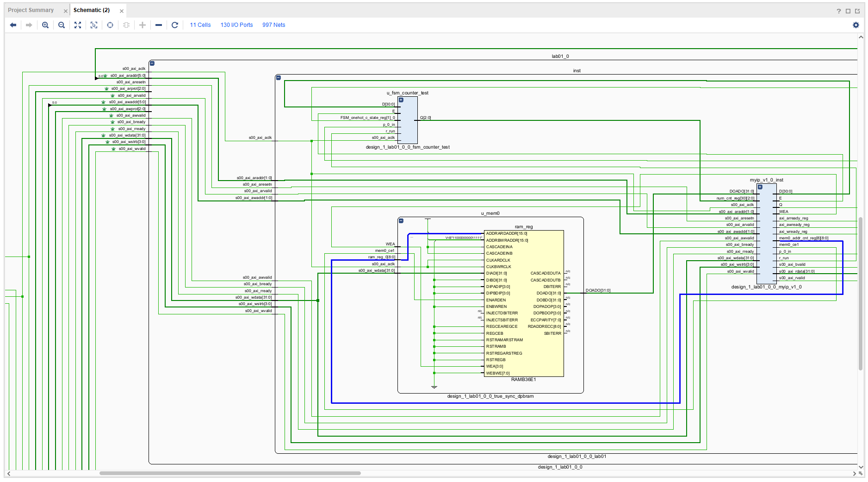Viewport: 868px width, 482px height.
Task: Select the s00_axi_rdata[31:0] output pin
Action: pos(797,271)
